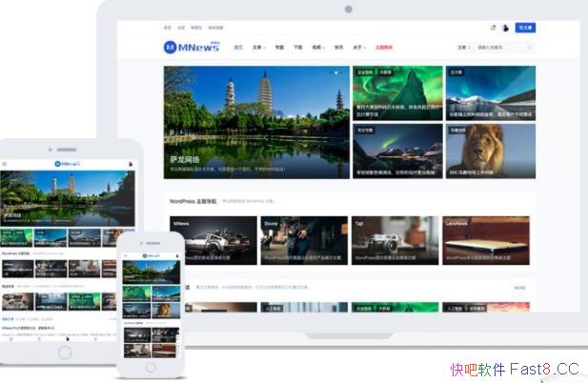Open the user avatar icon in top bar
Screen dimensions: 588x383
pyautogui.click(x=505, y=28)
